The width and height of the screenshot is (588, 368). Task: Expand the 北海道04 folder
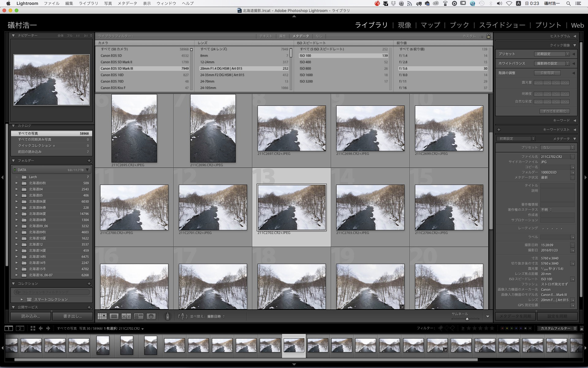[x=17, y=189]
